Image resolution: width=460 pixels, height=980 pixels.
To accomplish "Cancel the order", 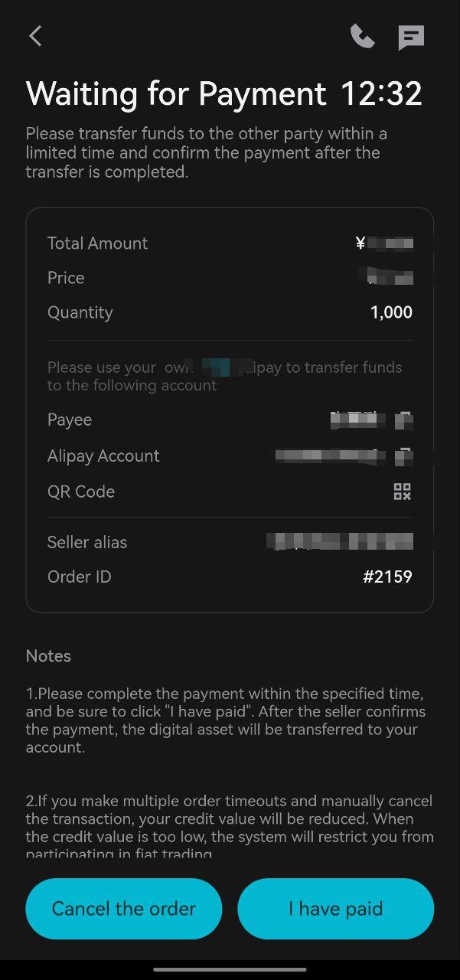I will tap(124, 909).
